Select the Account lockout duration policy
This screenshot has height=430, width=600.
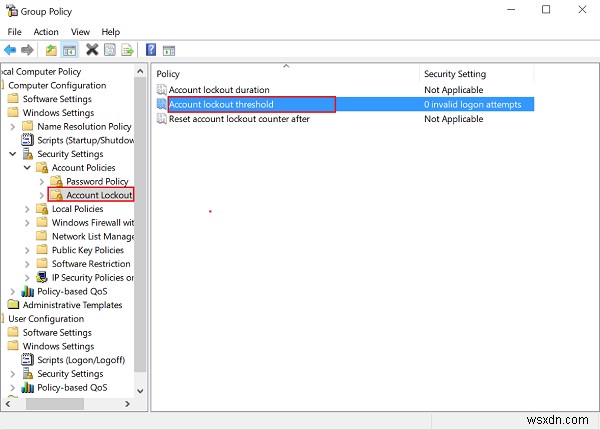click(x=219, y=90)
